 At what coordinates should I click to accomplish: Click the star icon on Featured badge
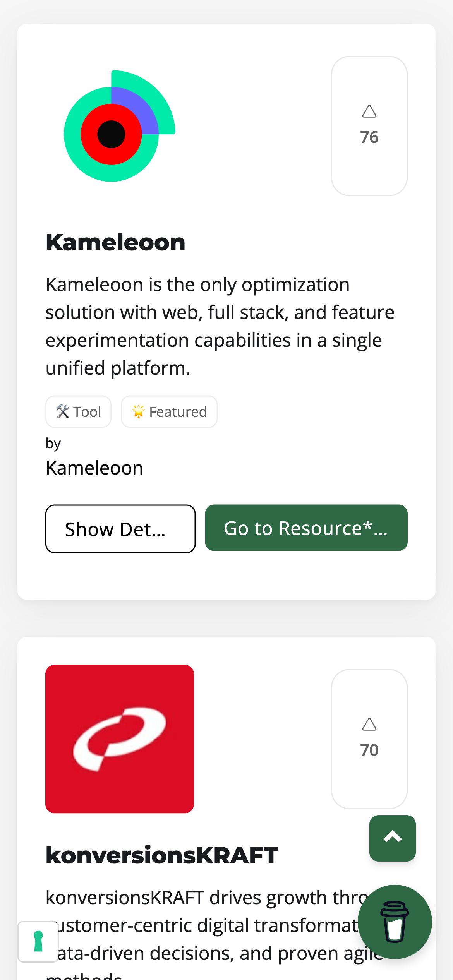(138, 411)
